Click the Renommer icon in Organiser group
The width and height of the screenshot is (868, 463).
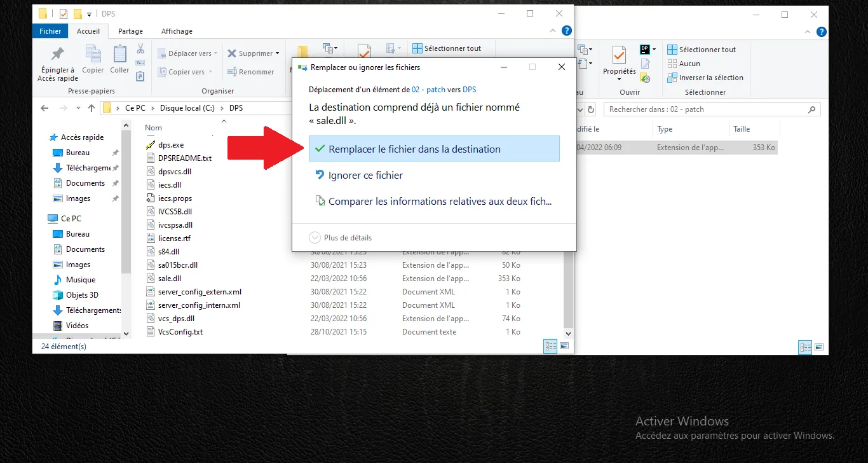pyautogui.click(x=231, y=72)
